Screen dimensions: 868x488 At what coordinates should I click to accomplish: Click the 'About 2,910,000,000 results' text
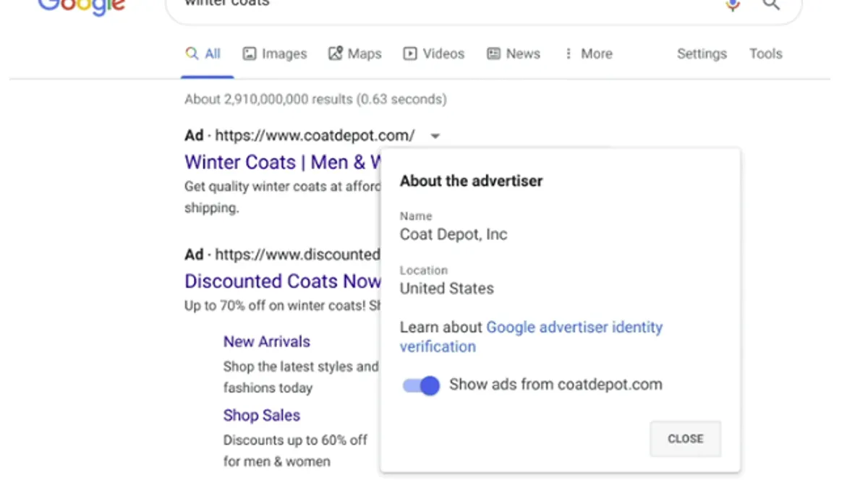click(x=315, y=99)
